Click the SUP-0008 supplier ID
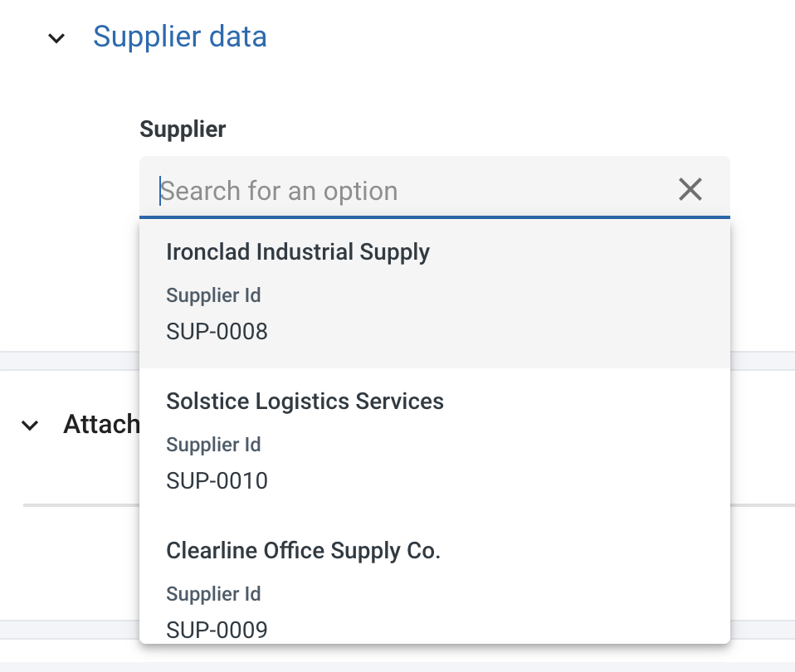 tap(217, 332)
